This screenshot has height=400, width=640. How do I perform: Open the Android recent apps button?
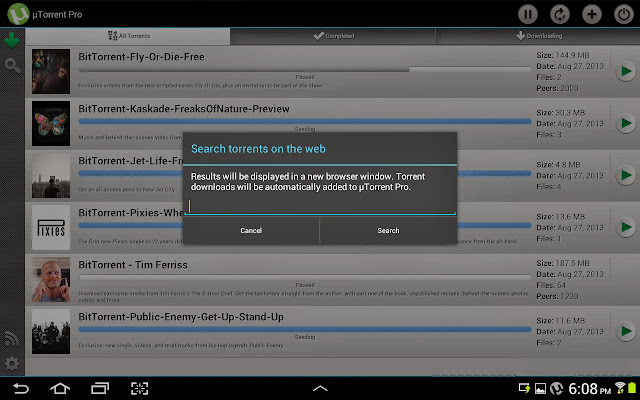point(100,388)
